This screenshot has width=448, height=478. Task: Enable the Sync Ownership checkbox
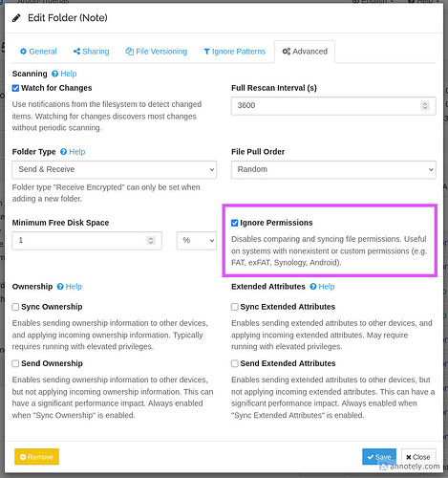pos(15,307)
